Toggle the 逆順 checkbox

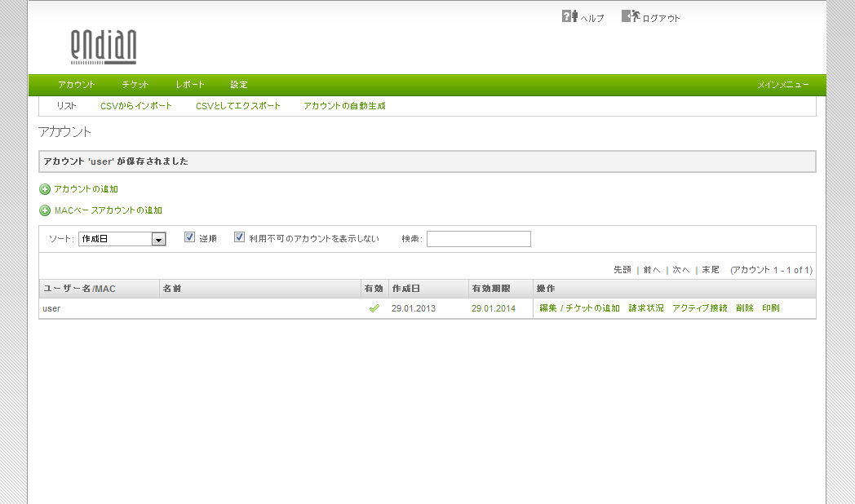(189, 237)
